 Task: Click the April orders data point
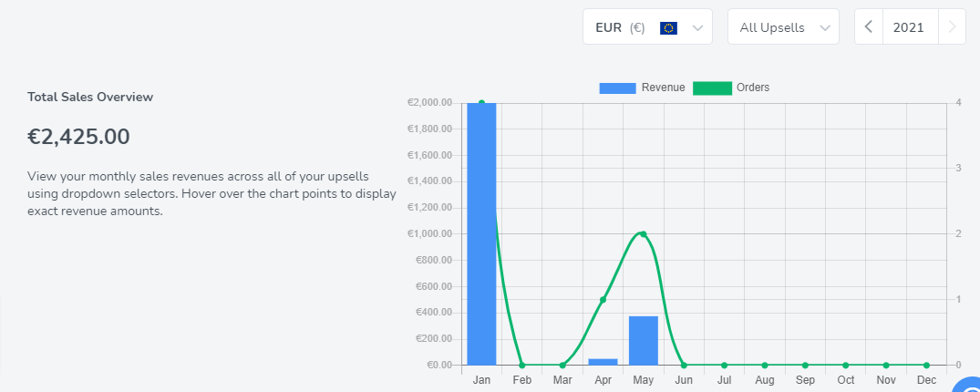603,300
